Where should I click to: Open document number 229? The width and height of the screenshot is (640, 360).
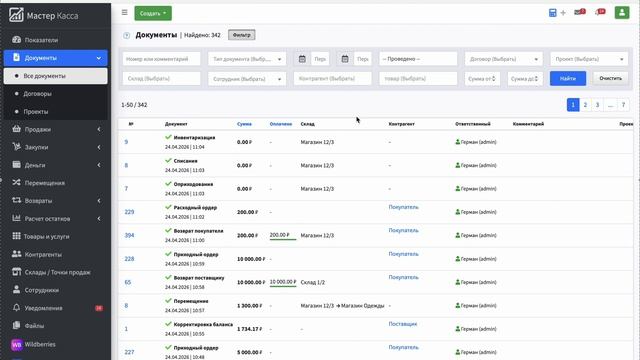tap(129, 212)
